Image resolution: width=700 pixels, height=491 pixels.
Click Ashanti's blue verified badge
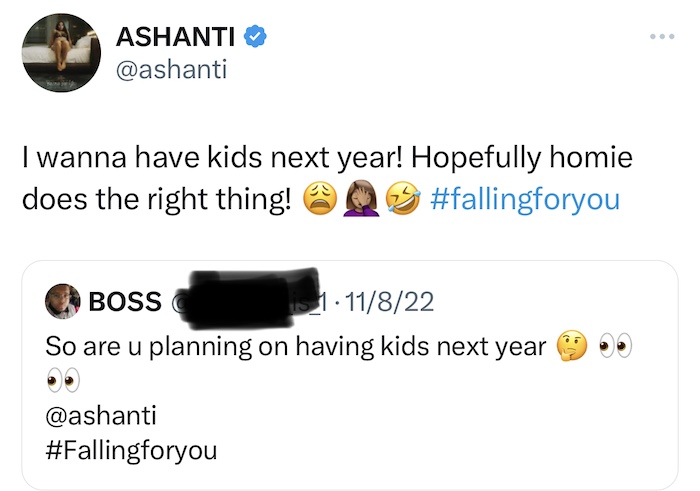255,36
